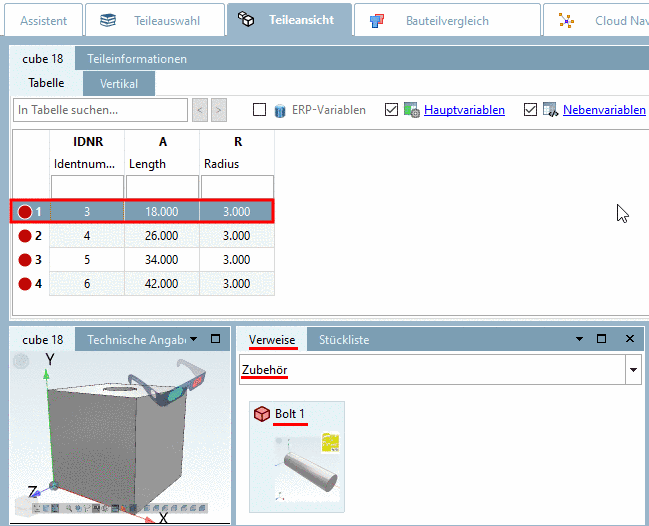Open the Bauteilvergleich tab via its T-shaped icon
649x526 pixels.
(377, 20)
